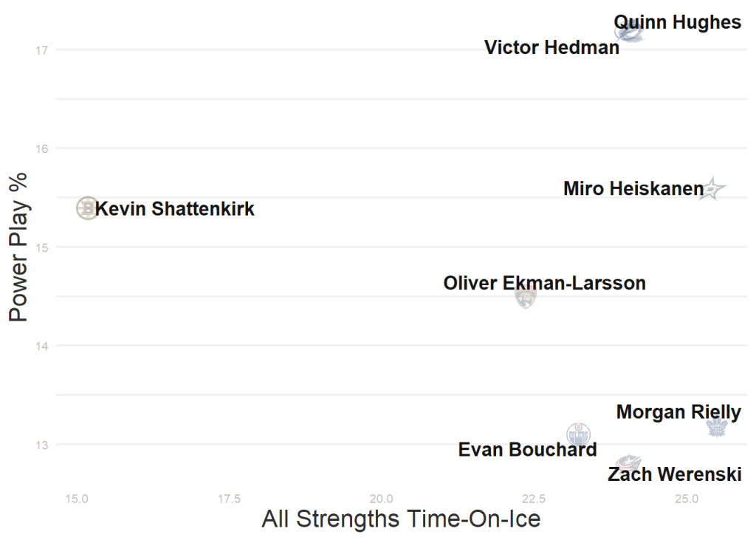Click the Kevin Shattenkirk label
Viewport: 756px width, 540px height.
pyautogui.click(x=176, y=209)
